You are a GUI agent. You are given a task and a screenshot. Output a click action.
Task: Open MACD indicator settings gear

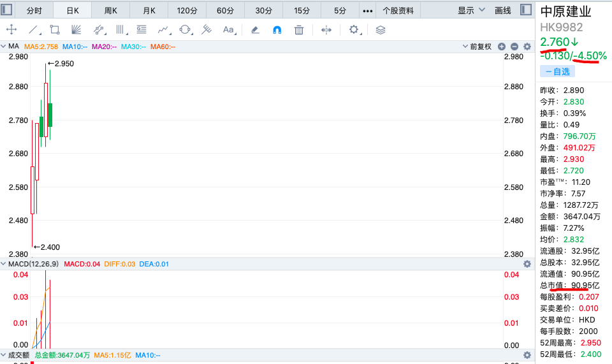coord(527,264)
